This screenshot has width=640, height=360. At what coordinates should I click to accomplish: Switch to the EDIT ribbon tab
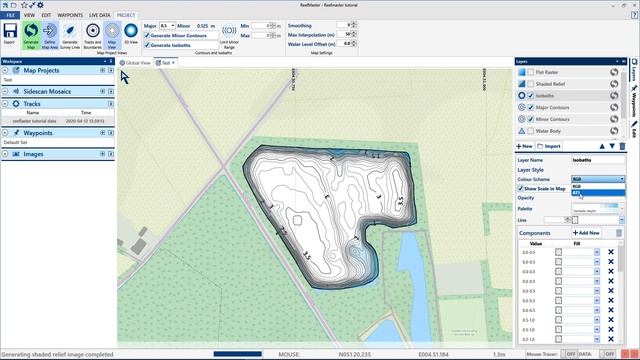[x=46, y=15]
